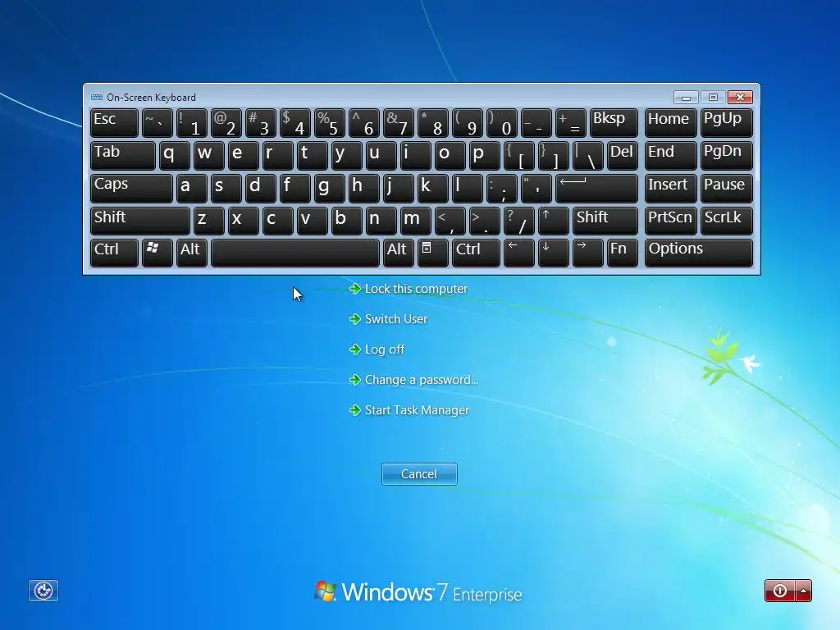The width and height of the screenshot is (840, 630).
Task: Click the green arrow beside Start Task Manager
Action: click(354, 410)
